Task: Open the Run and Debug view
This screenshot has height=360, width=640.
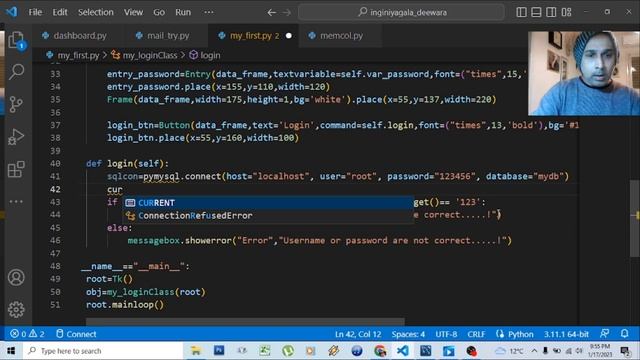Action: click(16, 137)
